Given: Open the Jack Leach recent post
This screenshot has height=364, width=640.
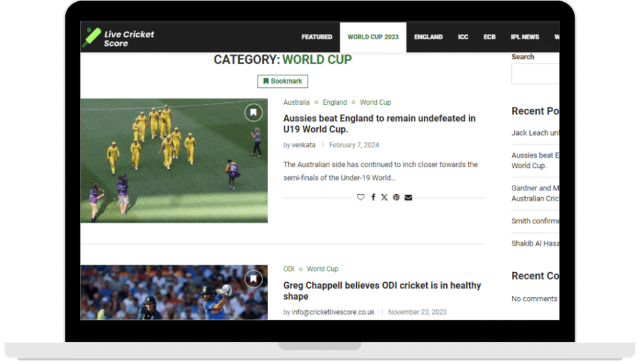Looking at the screenshot, I should click(x=534, y=133).
